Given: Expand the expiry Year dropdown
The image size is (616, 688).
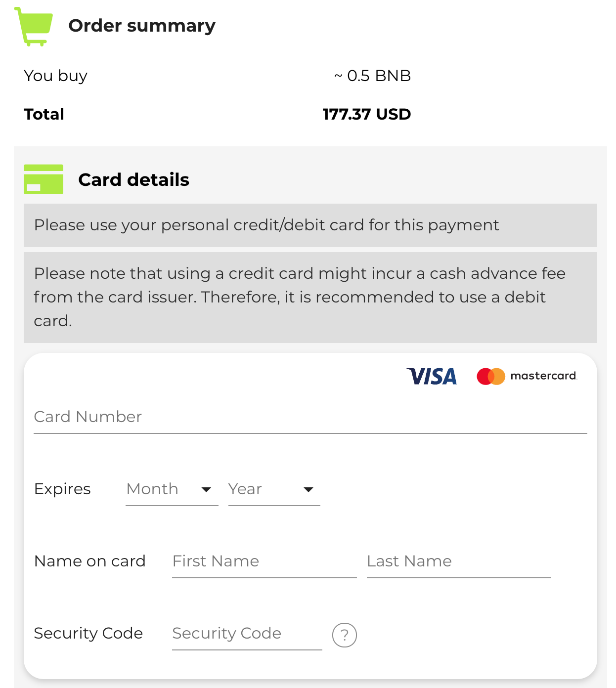Looking at the screenshot, I should (274, 489).
